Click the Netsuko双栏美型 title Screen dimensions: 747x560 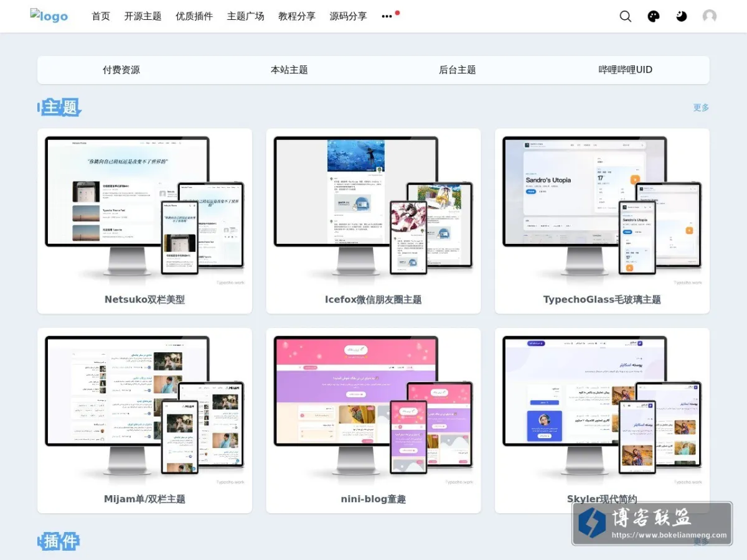pyautogui.click(x=144, y=299)
